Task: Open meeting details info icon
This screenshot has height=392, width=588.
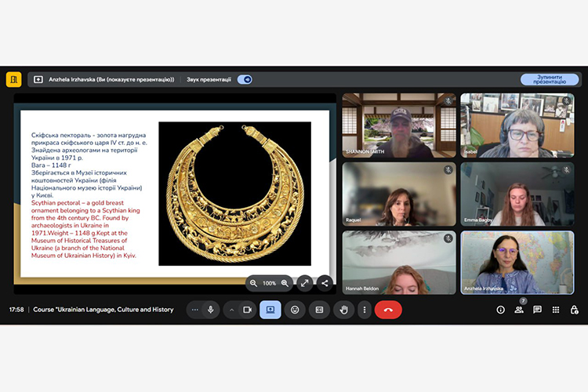Action: [501, 310]
